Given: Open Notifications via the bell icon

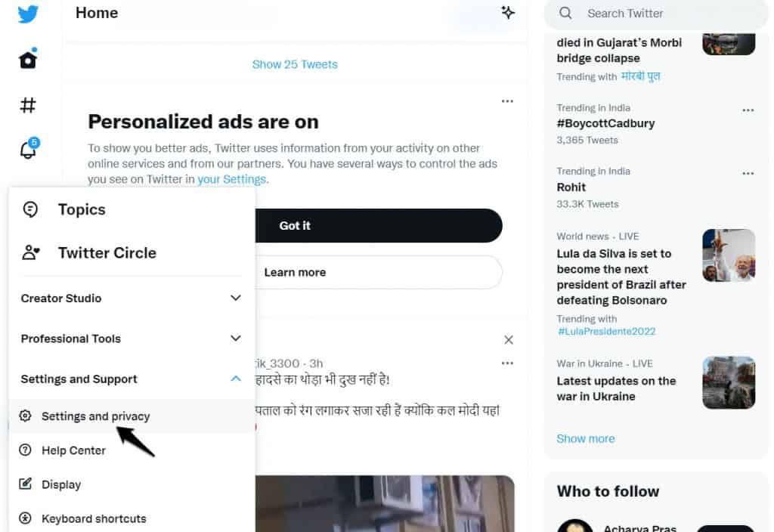Looking at the screenshot, I should click(x=28, y=151).
